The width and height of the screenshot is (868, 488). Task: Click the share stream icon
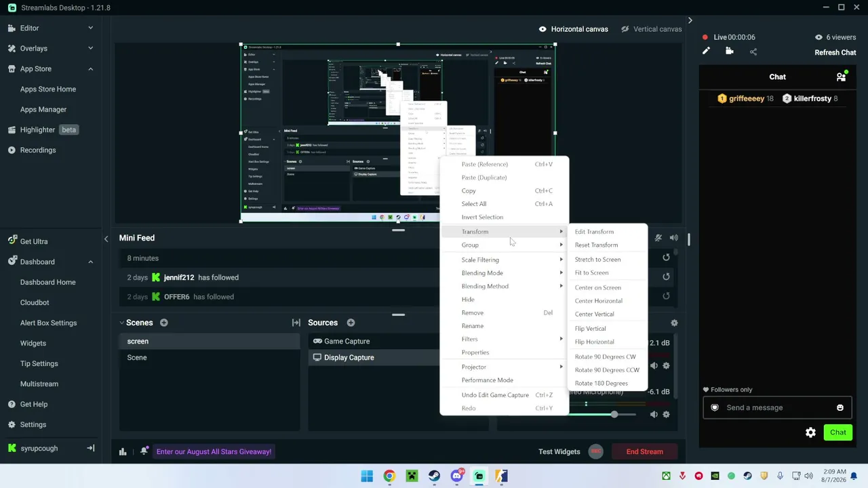[x=753, y=52]
